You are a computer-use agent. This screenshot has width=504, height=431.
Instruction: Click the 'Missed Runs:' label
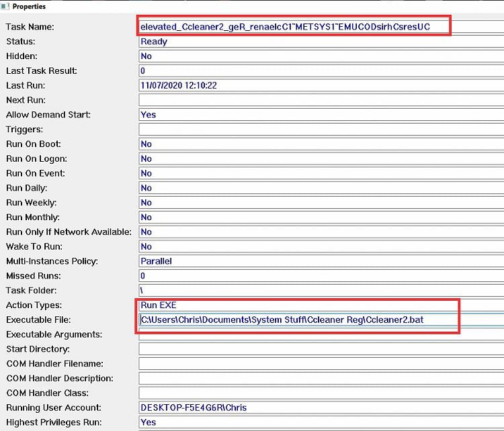pyautogui.click(x=34, y=275)
